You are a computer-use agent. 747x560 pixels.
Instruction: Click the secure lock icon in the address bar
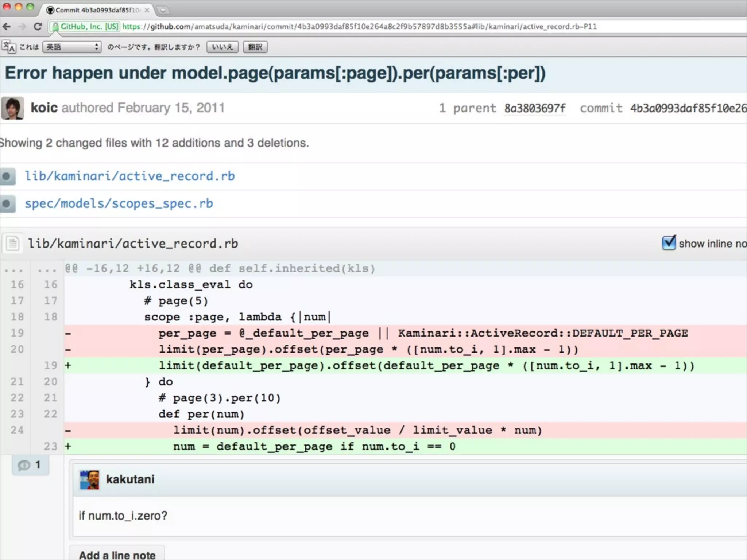[55, 27]
